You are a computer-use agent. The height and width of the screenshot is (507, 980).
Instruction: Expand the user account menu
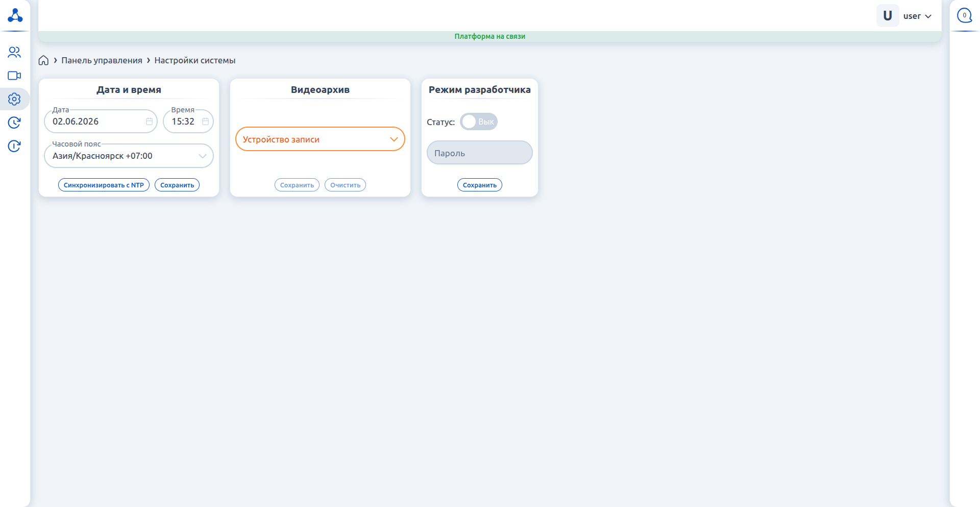pos(917,16)
